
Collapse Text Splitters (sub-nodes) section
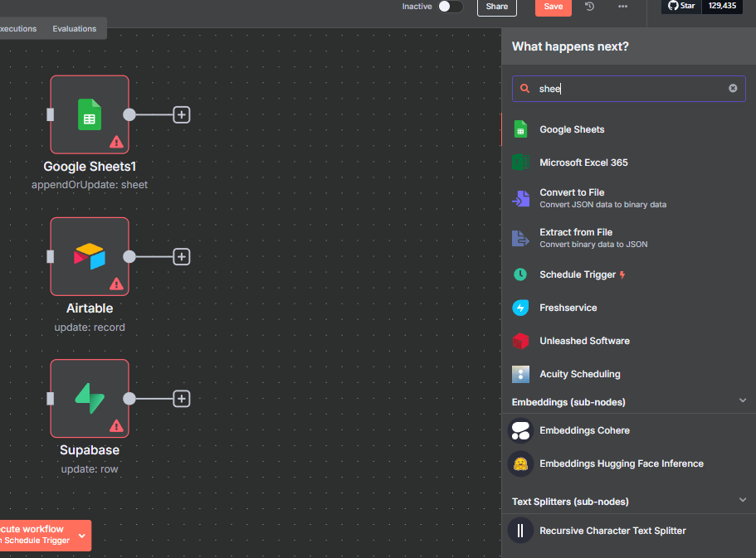pos(743,500)
